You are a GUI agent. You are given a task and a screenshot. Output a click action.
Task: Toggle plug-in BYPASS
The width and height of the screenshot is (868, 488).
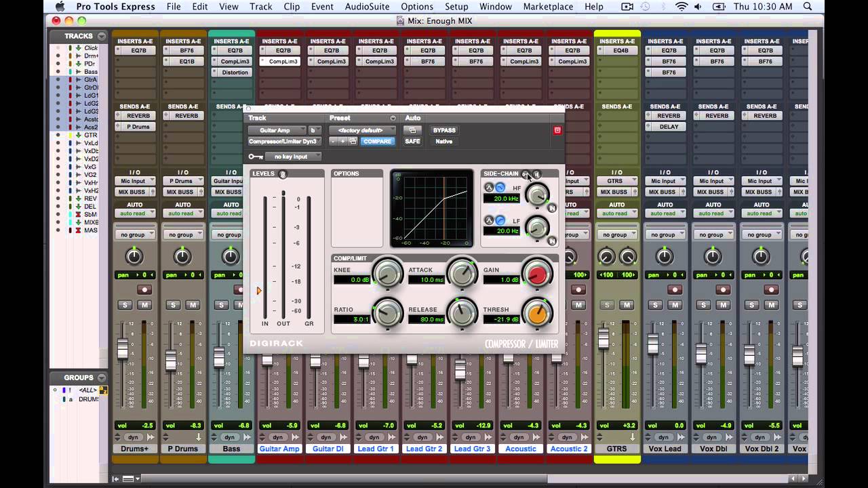(444, 130)
